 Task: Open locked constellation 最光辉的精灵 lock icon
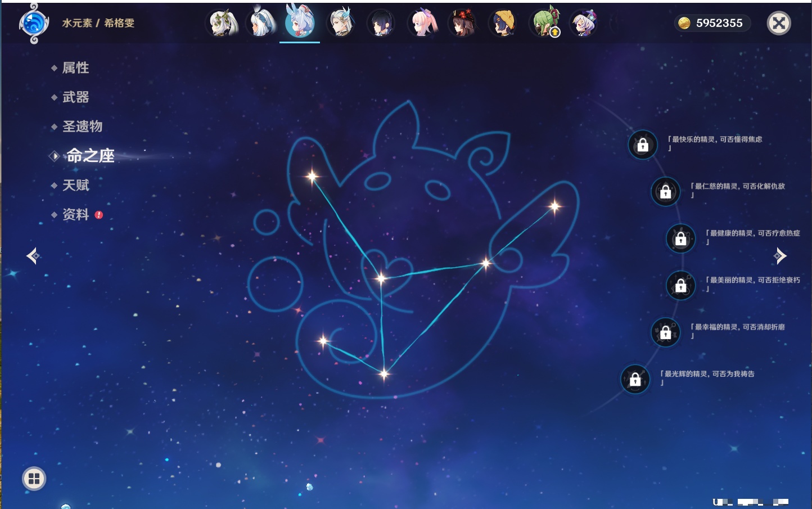coord(635,379)
